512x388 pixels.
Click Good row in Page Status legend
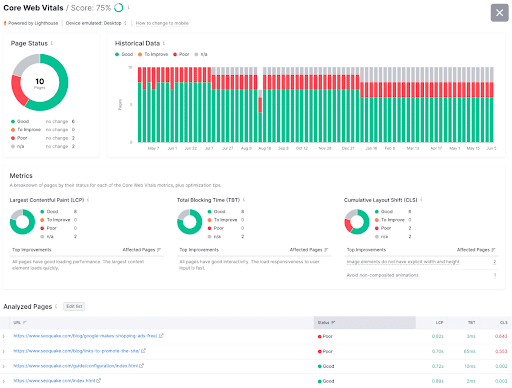[43, 121]
